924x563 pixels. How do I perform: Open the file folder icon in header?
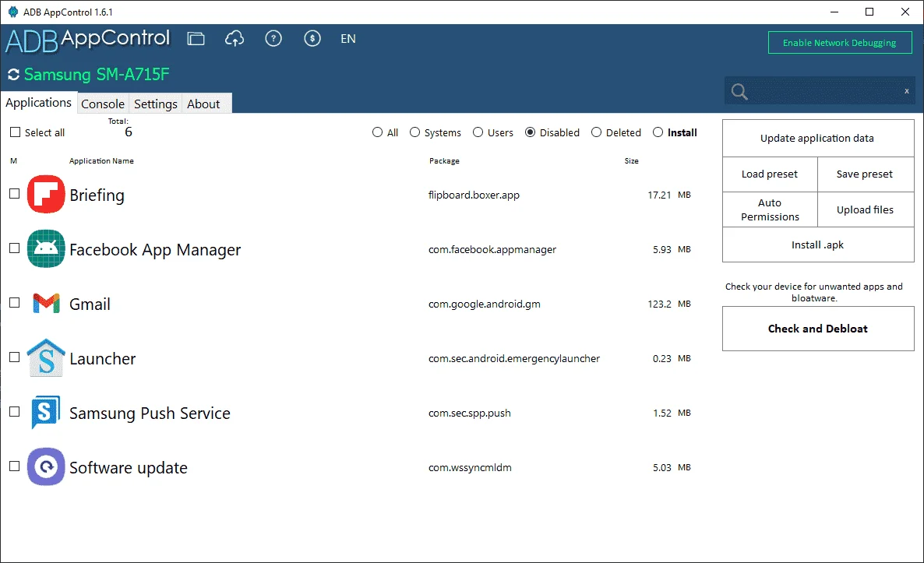196,39
